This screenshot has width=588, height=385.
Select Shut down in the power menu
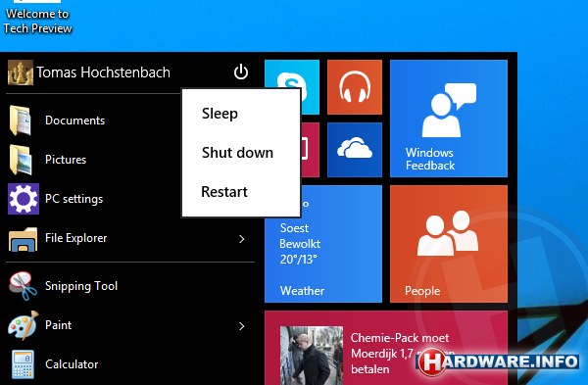(237, 153)
